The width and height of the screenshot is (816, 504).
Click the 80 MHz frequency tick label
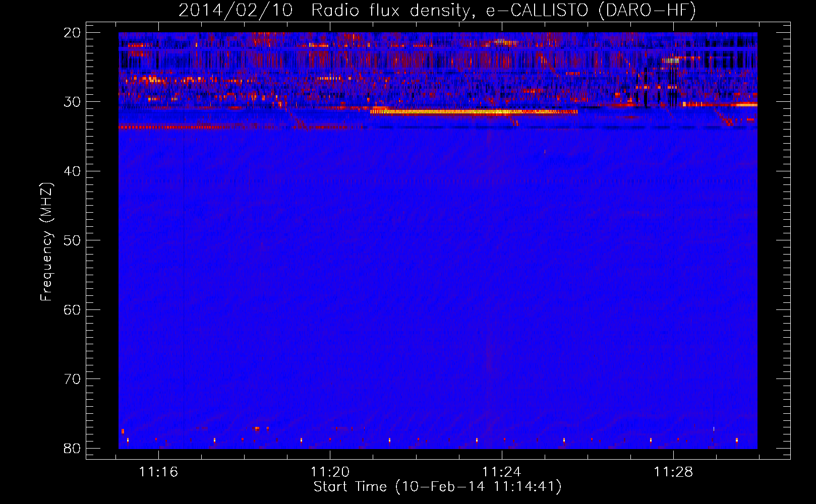(x=72, y=448)
